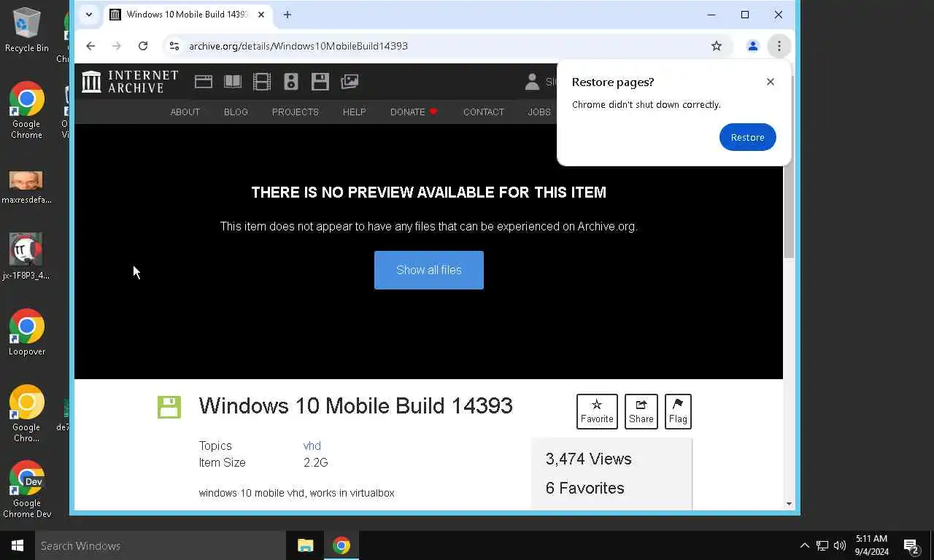Screen dimensions: 934x560
Task: Open the JOBS menu item
Action: (539, 112)
